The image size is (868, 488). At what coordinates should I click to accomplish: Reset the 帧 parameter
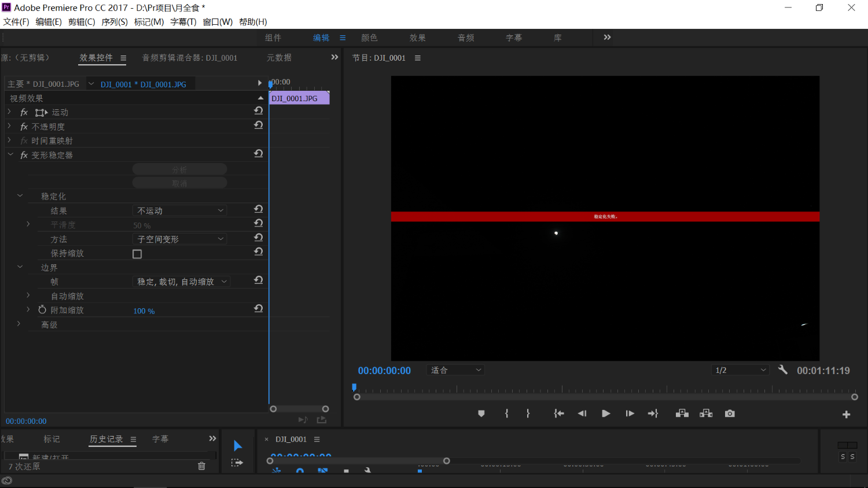[259, 280]
